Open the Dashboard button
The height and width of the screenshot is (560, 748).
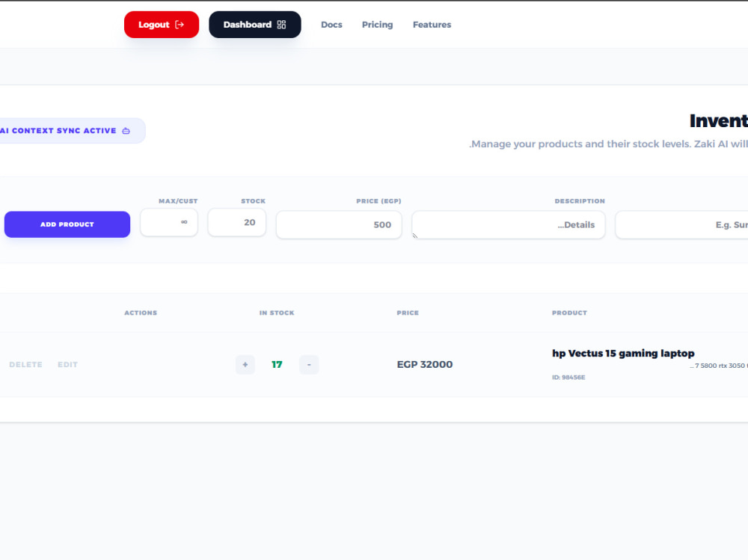[255, 25]
